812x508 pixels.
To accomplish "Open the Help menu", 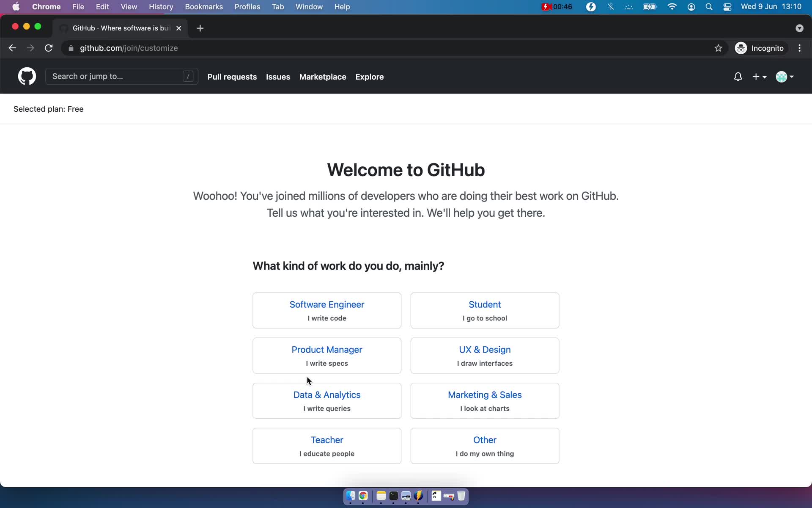I will [x=342, y=7].
